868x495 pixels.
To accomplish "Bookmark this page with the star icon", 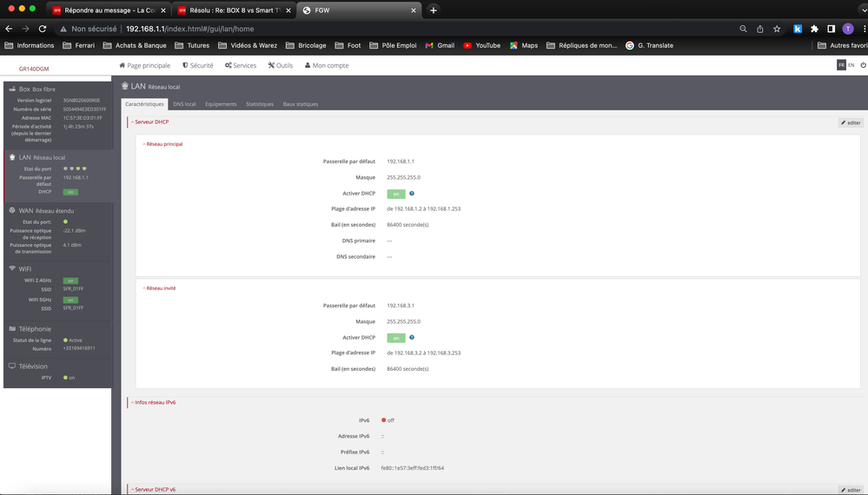I will (778, 29).
